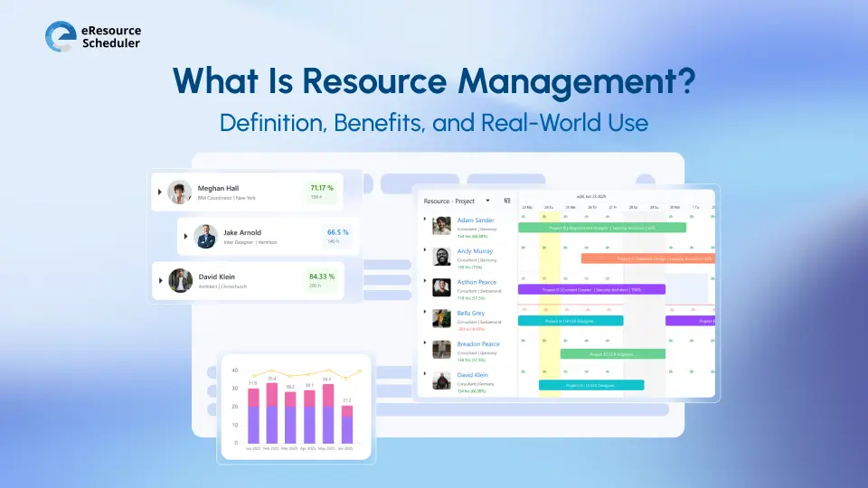Image resolution: width=868 pixels, height=488 pixels.
Task: Open the Asthon Pearce name link
Action: (x=476, y=282)
